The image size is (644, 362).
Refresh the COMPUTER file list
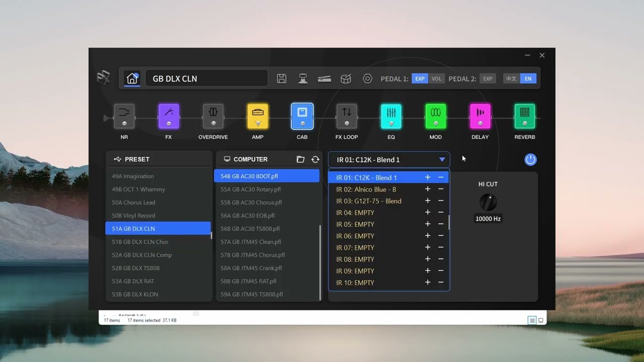point(315,159)
